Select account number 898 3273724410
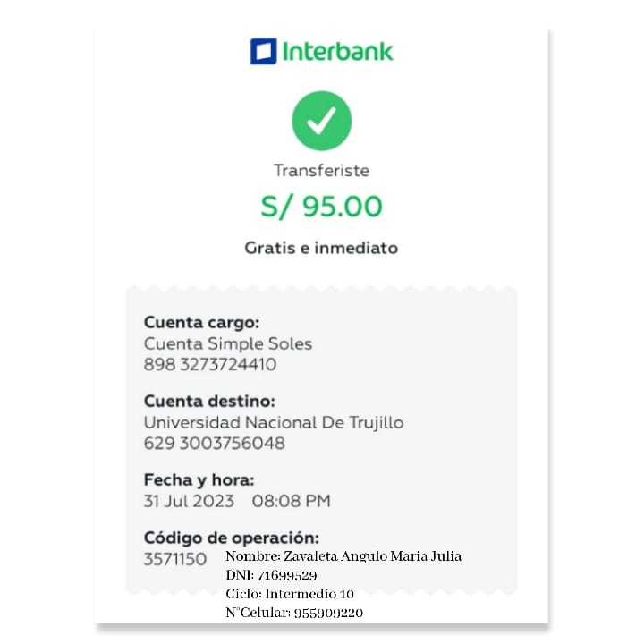 pos(210,365)
